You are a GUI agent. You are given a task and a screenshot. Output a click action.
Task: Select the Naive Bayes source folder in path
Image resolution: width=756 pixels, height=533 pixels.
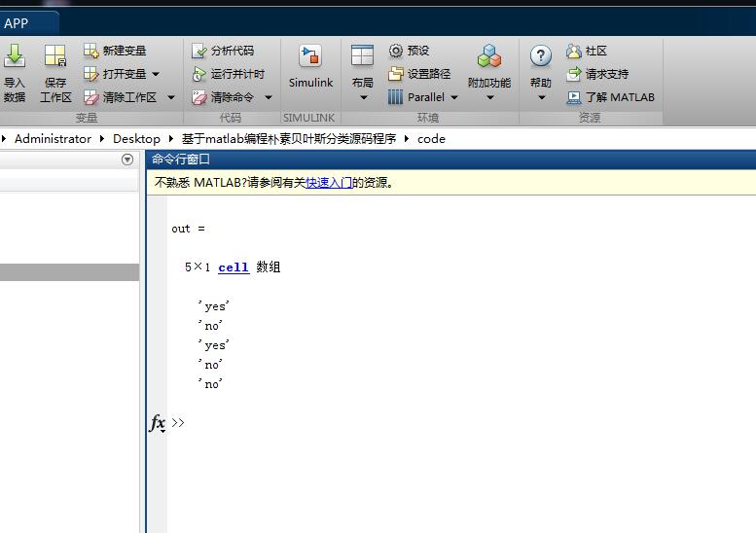pyautogui.click(x=289, y=139)
